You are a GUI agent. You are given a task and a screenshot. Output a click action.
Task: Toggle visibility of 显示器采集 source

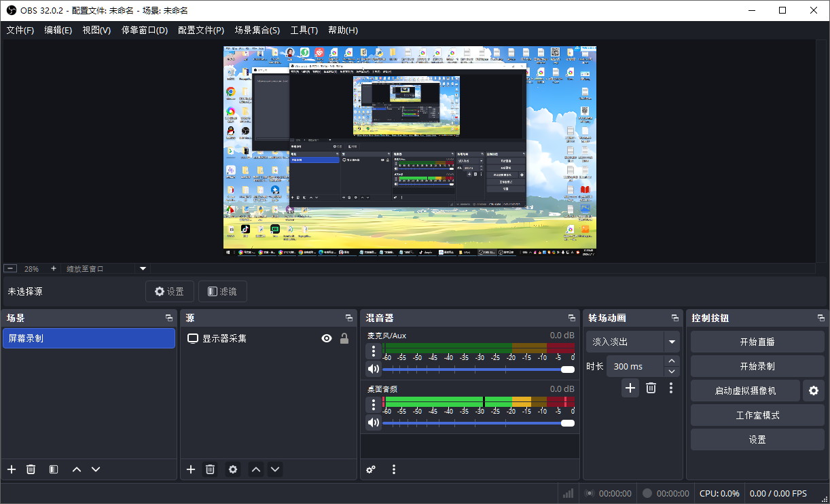(327, 338)
